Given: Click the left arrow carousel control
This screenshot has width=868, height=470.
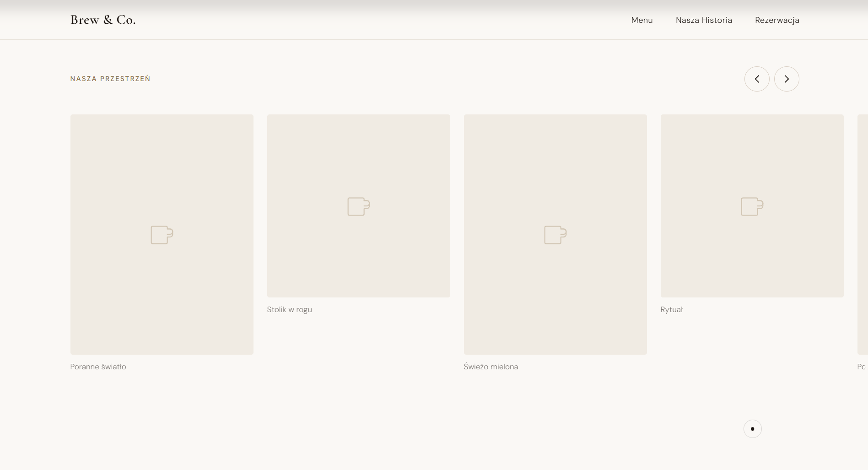Looking at the screenshot, I should [757, 79].
